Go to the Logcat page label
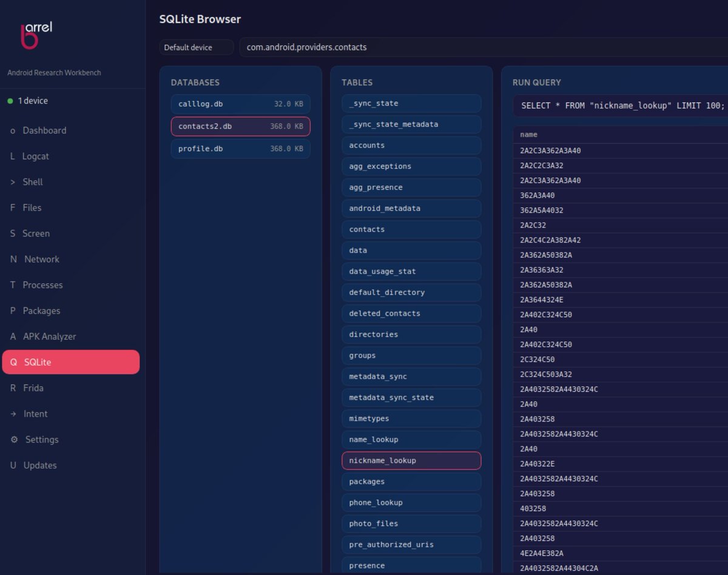Image resolution: width=728 pixels, height=575 pixels. coord(36,156)
